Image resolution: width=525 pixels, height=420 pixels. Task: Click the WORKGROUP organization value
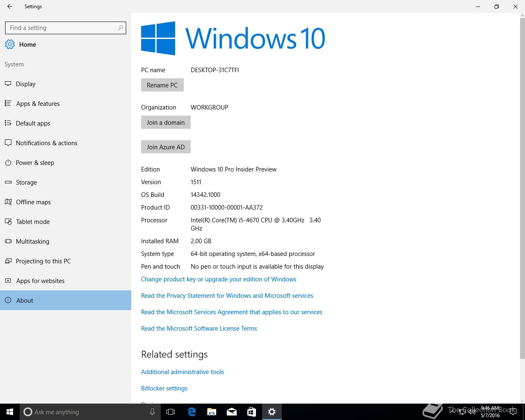pos(210,107)
